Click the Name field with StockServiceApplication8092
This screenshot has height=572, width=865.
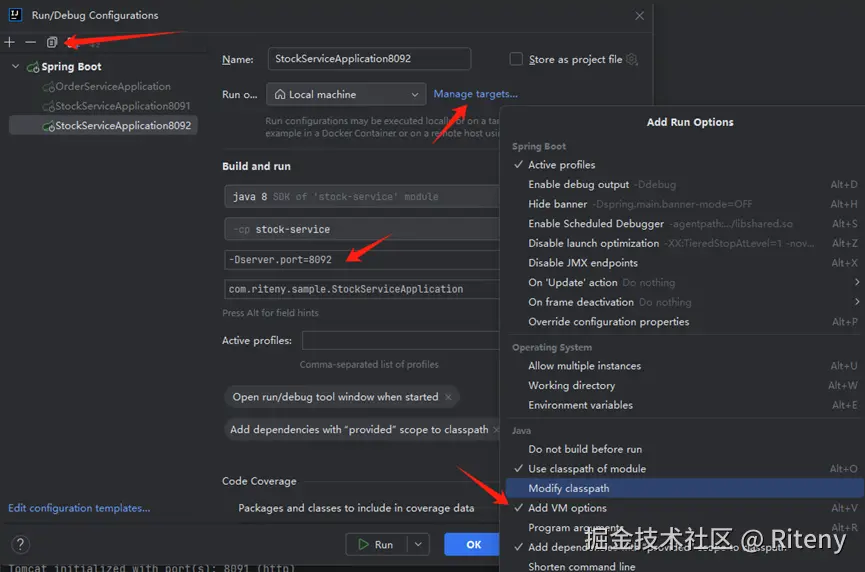tap(369, 58)
